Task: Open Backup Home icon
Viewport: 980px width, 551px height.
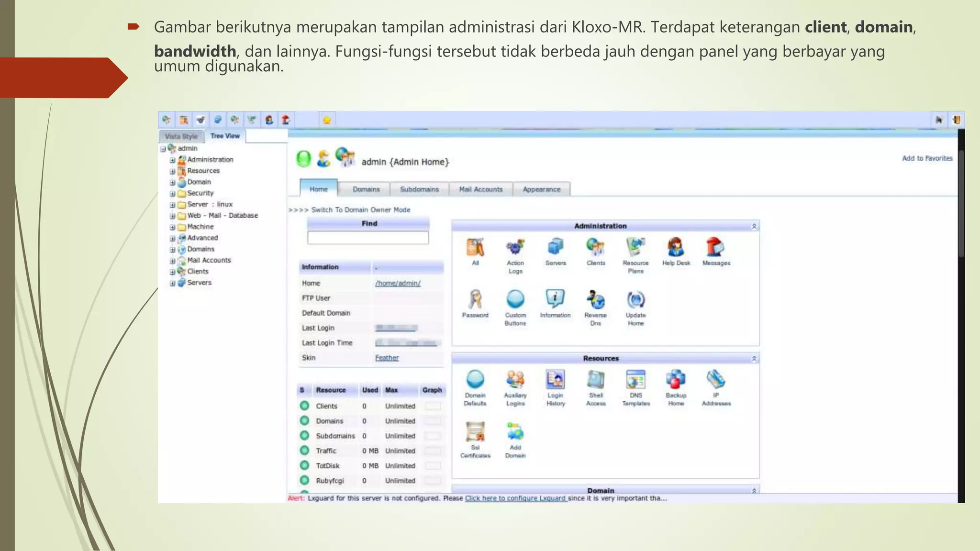Action: point(676,380)
